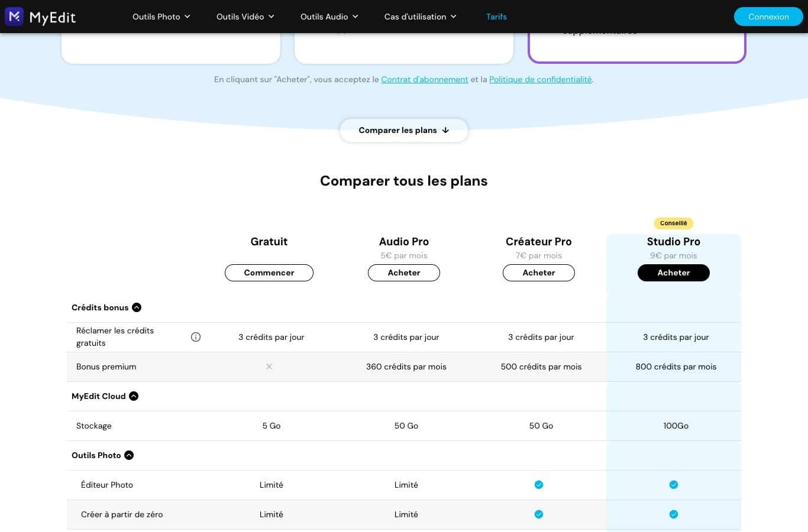The image size is (808, 532).
Task: Click Commencer under the Gratuit plan
Action: pos(269,273)
